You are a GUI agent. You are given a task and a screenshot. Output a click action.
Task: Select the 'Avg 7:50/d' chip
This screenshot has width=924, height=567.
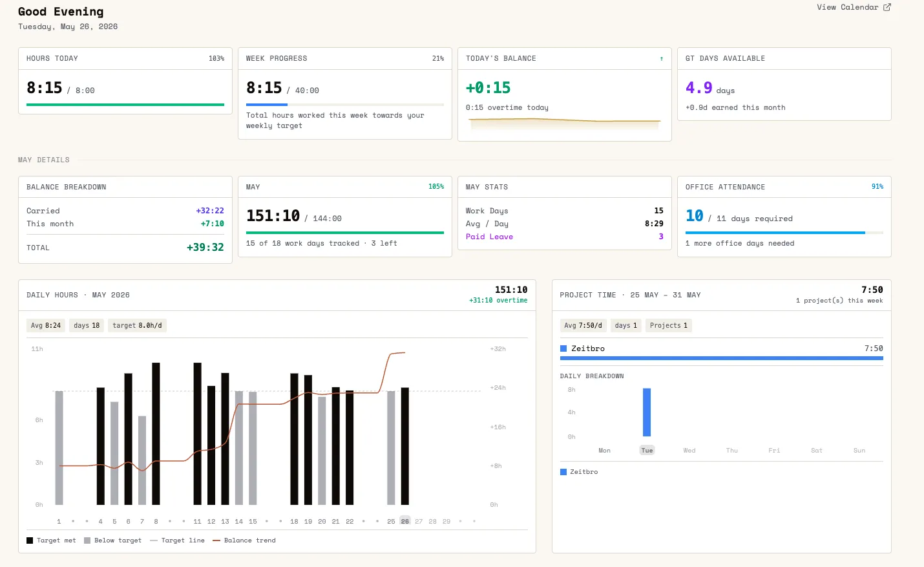click(x=583, y=325)
